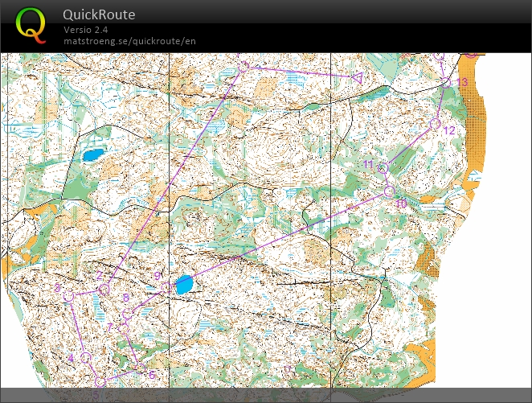
Task: Click control circle 3 on the course
Action: pos(68,297)
